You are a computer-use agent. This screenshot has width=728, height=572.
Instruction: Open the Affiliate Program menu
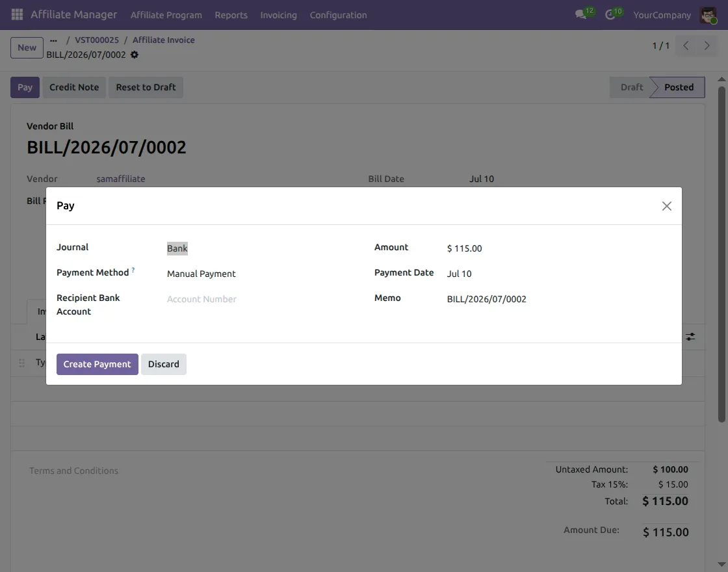[x=166, y=15]
